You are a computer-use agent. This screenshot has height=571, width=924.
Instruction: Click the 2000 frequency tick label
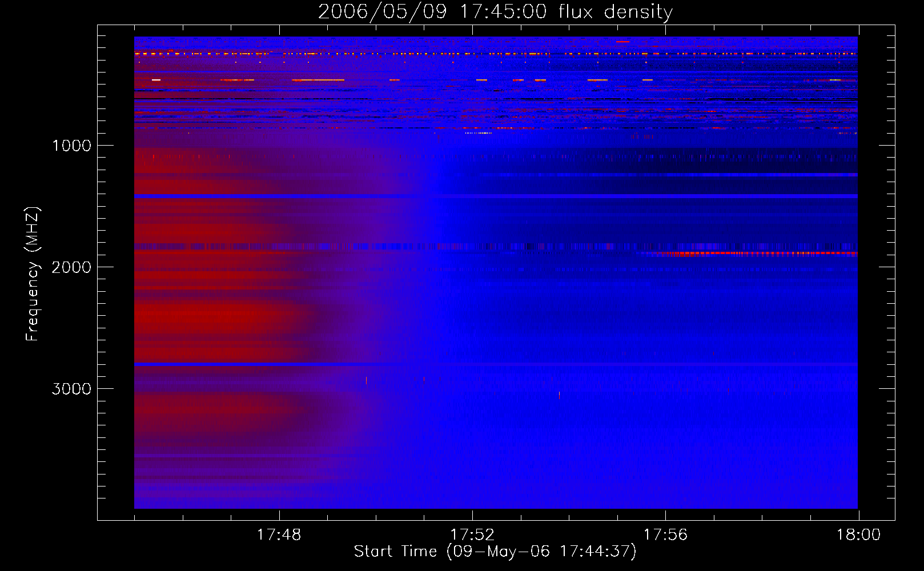tap(71, 267)
